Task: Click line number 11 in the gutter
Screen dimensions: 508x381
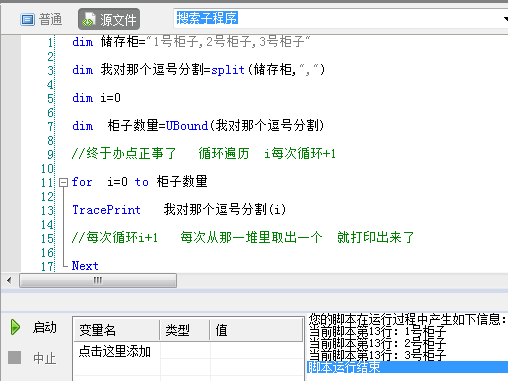Action: coord(47,182)
